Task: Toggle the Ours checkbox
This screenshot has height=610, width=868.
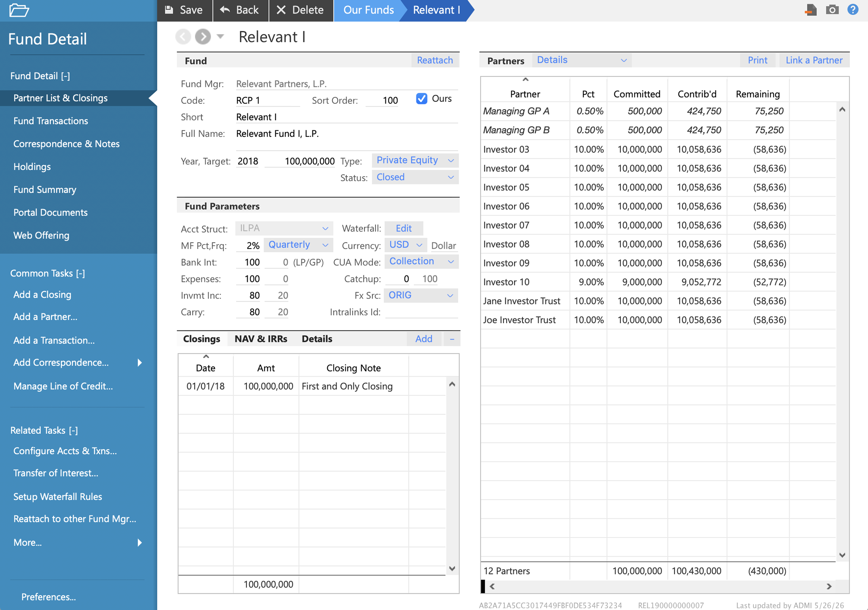Action: 421,99
